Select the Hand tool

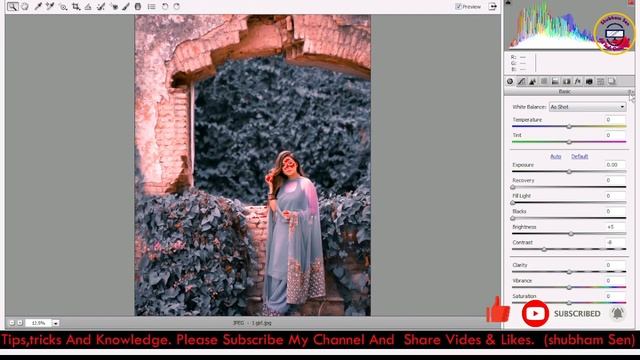coord(25,7)
